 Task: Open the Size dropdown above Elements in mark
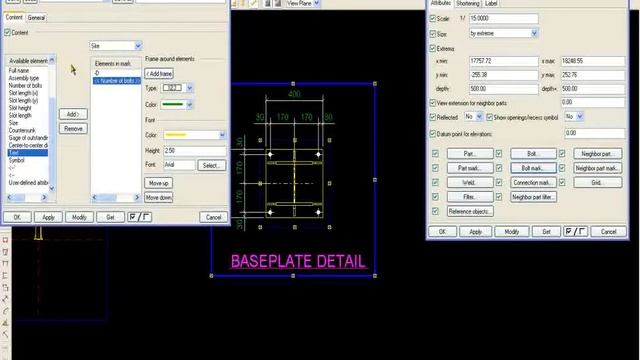tap(138, 46)
